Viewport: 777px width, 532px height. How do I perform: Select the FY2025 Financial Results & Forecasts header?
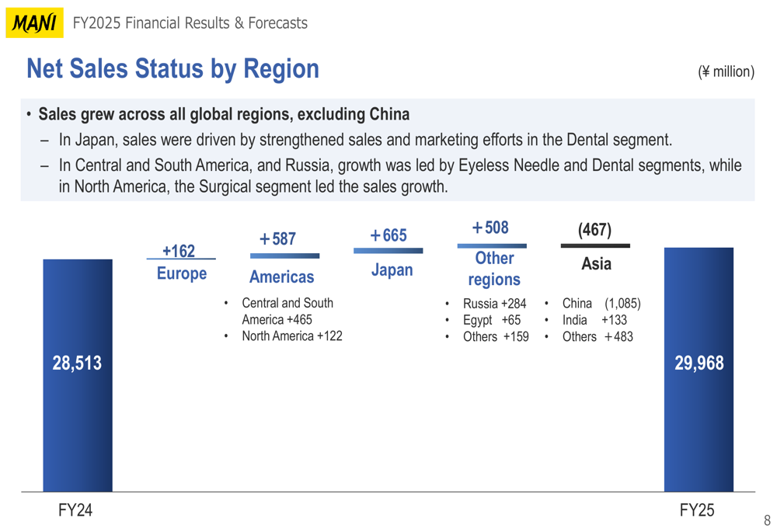click(x=190, y=23)
